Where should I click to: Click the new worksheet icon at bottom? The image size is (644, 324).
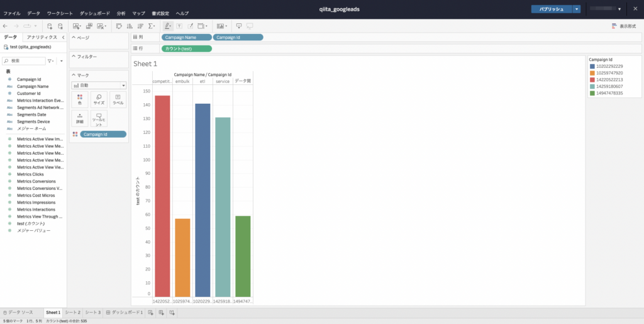[150, 313]
